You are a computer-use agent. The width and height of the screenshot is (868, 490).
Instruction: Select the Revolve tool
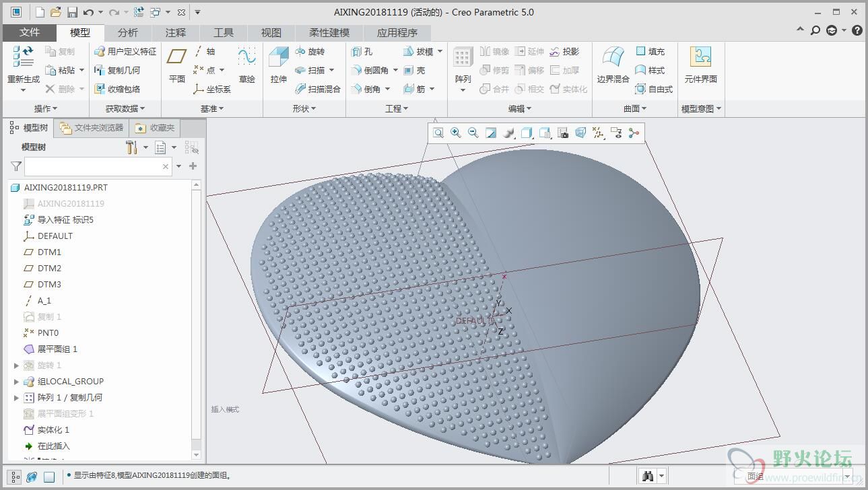(310, 51)
